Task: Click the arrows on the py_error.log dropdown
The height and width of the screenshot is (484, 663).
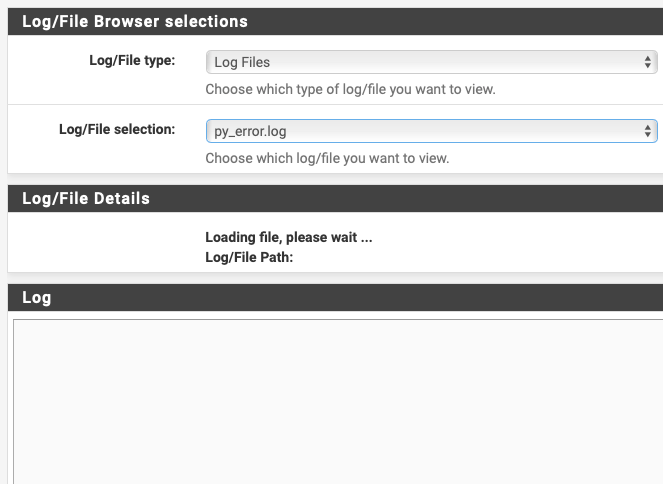Action: tap(649, 131)
